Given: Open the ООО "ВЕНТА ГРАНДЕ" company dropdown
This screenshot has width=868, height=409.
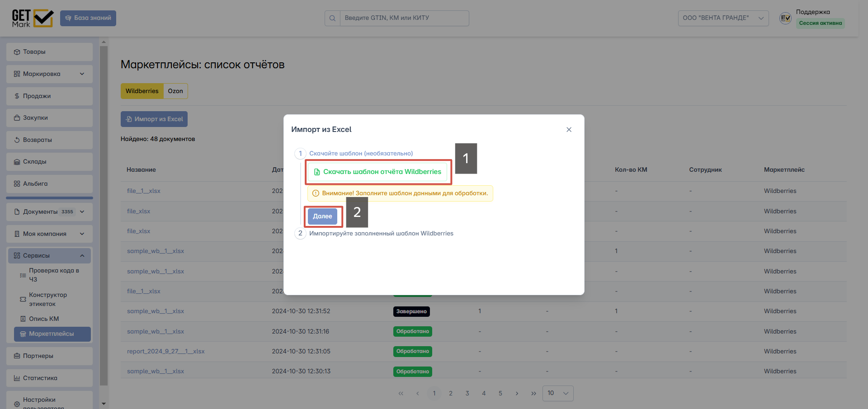Looking at the screenshot, I should pyautogui.click(x=723, y=18).
